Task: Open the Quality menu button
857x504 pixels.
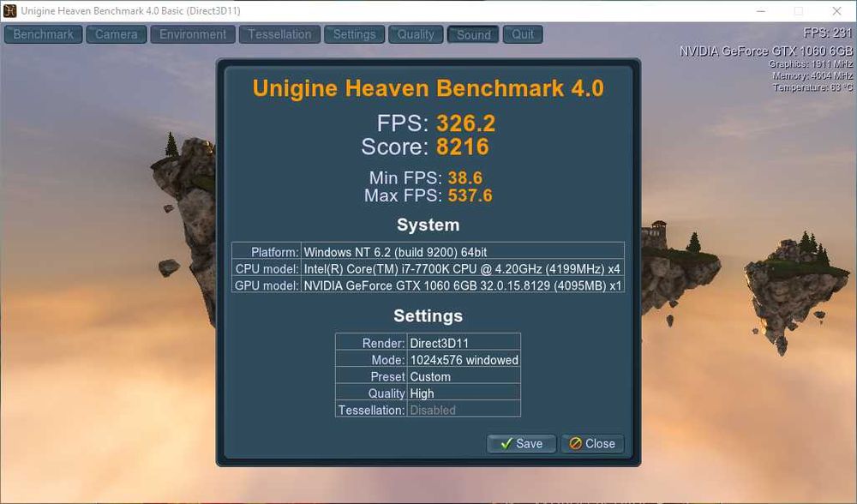Action: (416, 34)
